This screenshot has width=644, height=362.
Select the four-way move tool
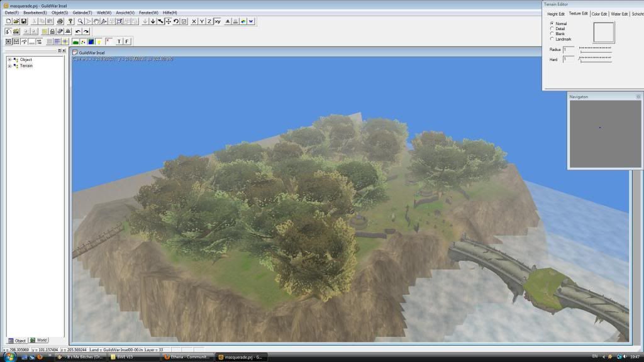169,21
